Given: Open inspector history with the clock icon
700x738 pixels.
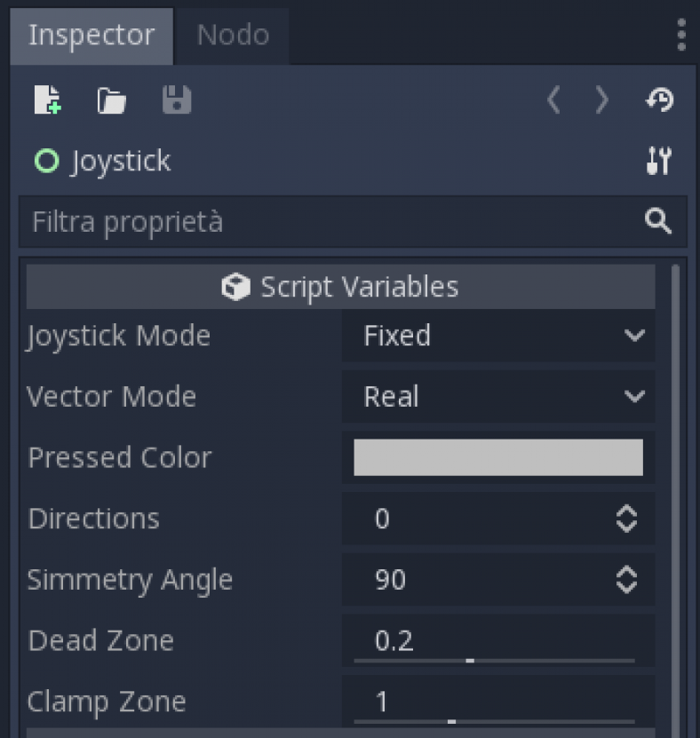Looking at the screenshot, I should click(659, 100).
